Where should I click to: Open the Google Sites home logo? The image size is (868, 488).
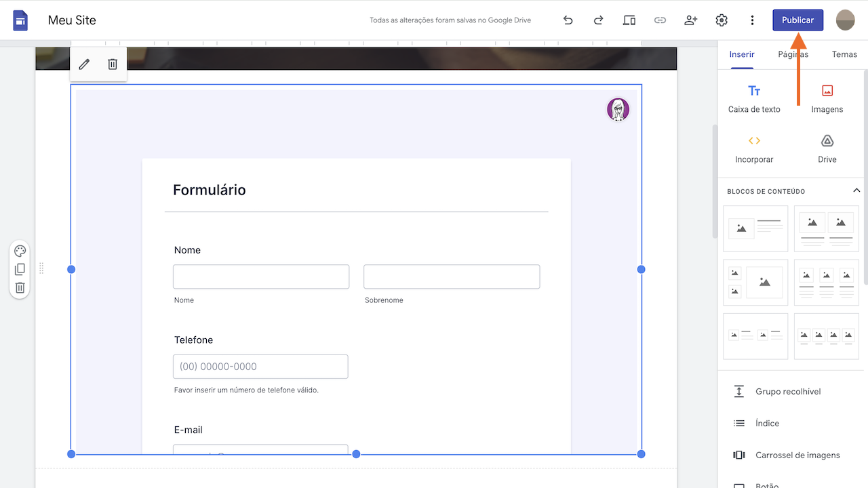(x=20, y=20)
